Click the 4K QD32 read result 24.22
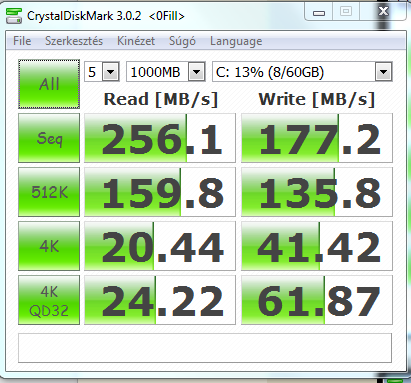Screen dimensions: 411x383 pyautogui.click(x=160, y=300)
